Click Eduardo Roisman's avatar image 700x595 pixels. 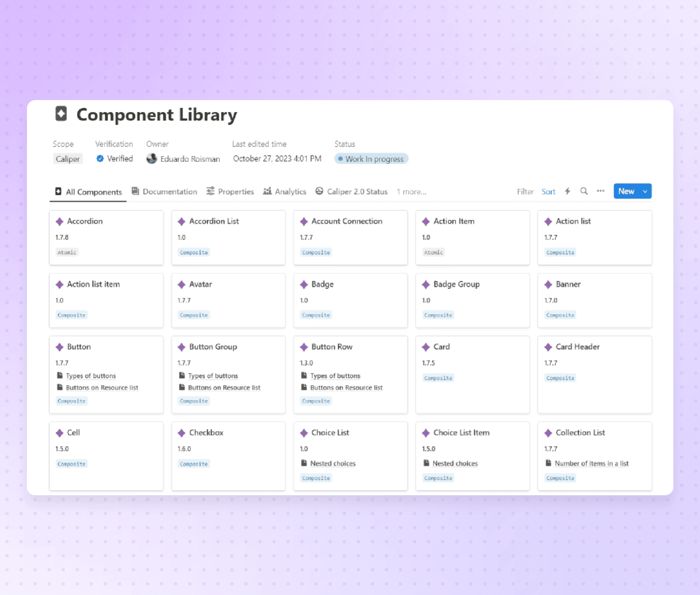click(152, 159)
